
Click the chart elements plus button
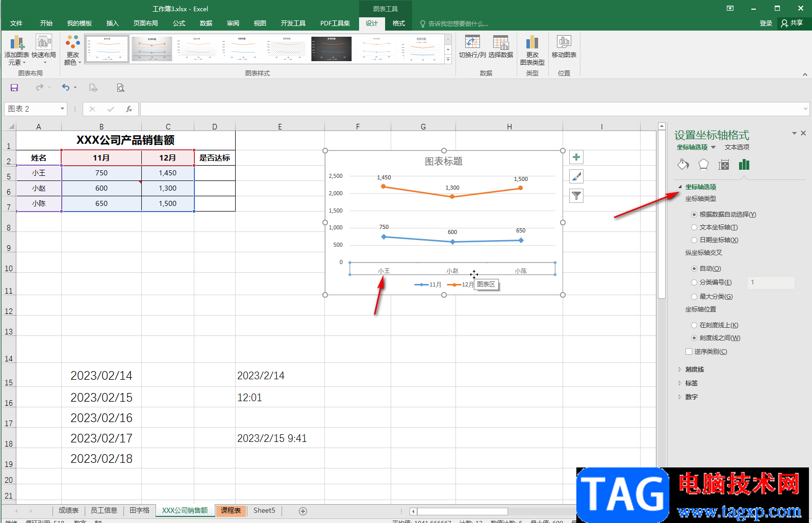pos(576,157)
